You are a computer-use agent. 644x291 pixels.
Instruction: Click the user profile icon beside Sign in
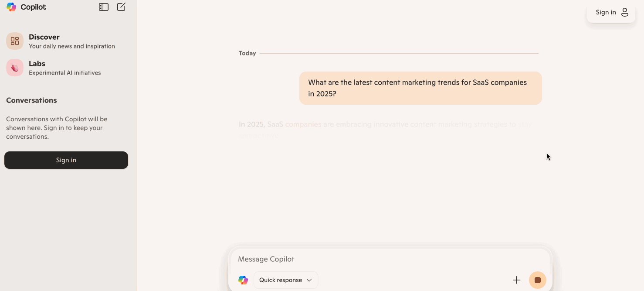(625, 12)
